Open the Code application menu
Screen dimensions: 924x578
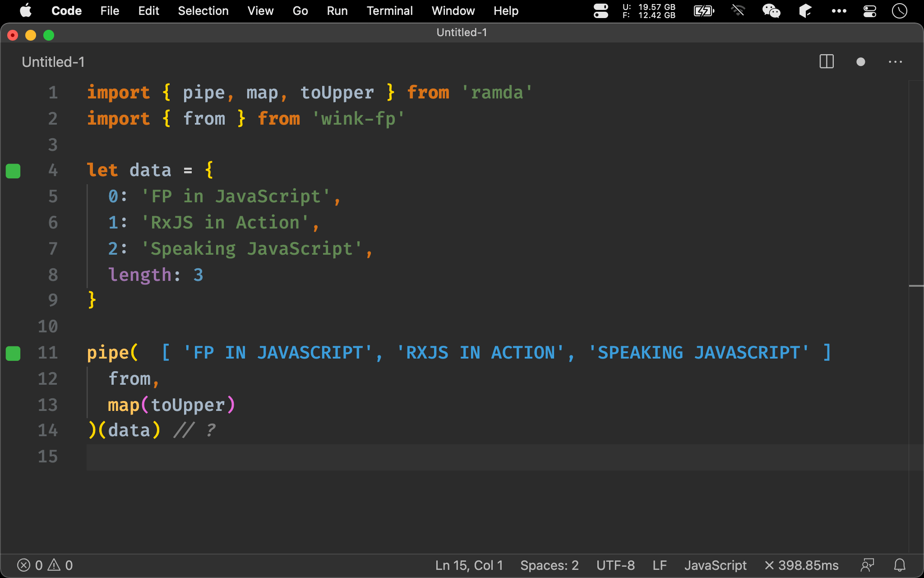tap(66, 11)
